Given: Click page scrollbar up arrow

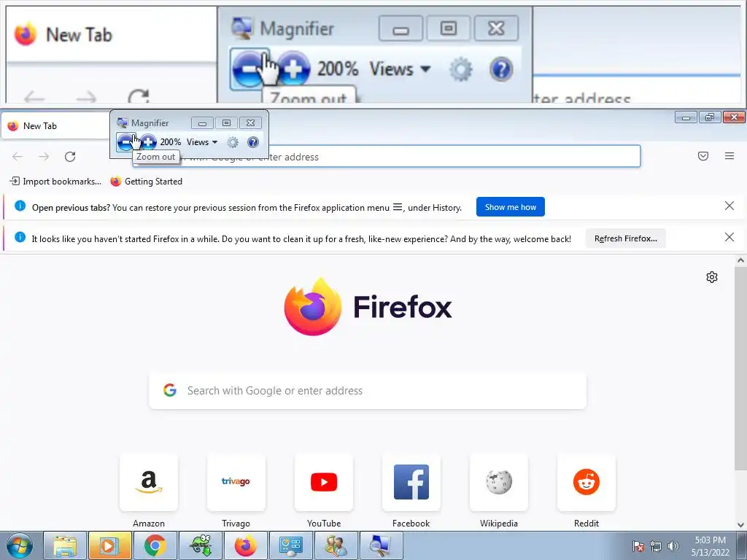Looking at the screenshot, I should [740, 260].
